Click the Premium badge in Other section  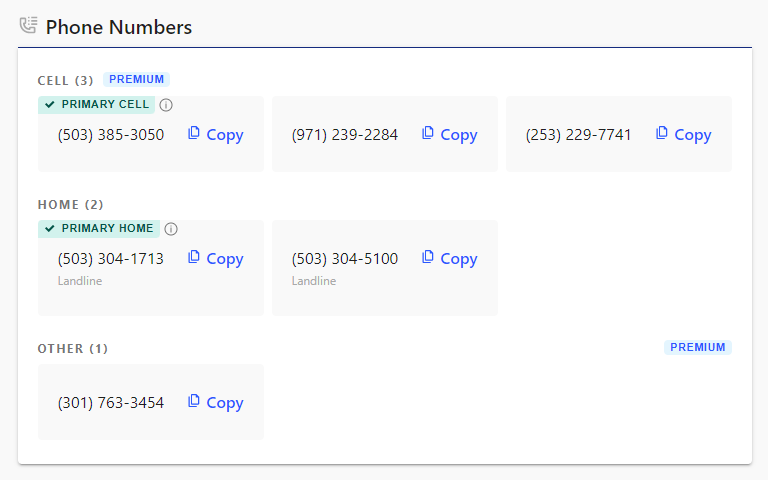697,347
